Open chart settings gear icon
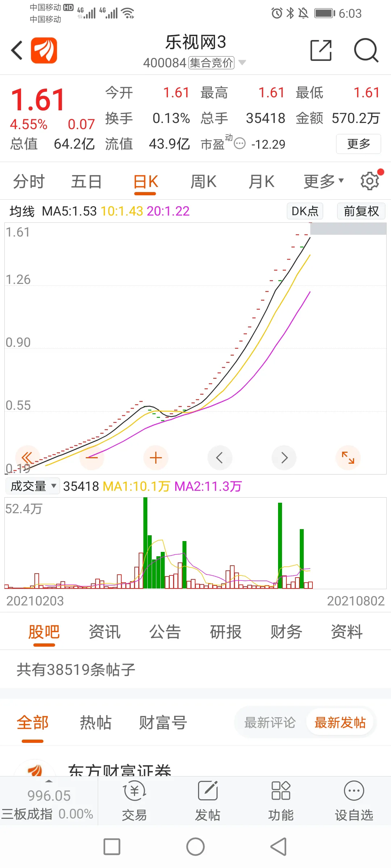The image size is (391, 868). (x=370, y=181)
